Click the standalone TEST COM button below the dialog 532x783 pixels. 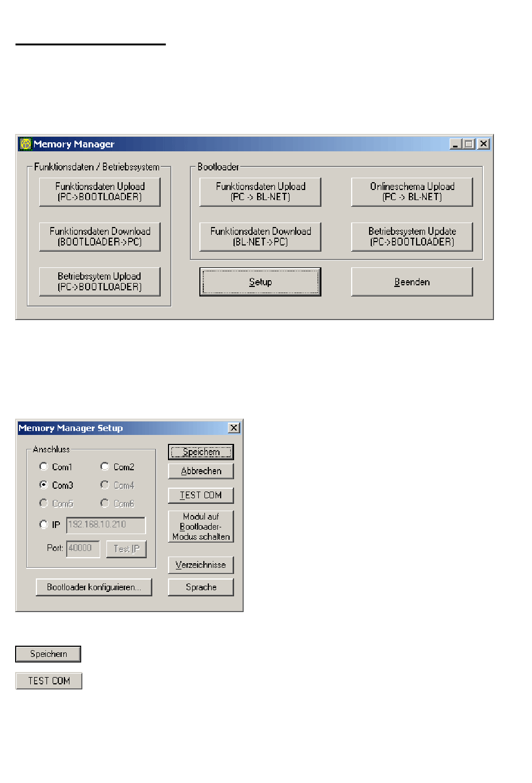click(x=49, y=681)
